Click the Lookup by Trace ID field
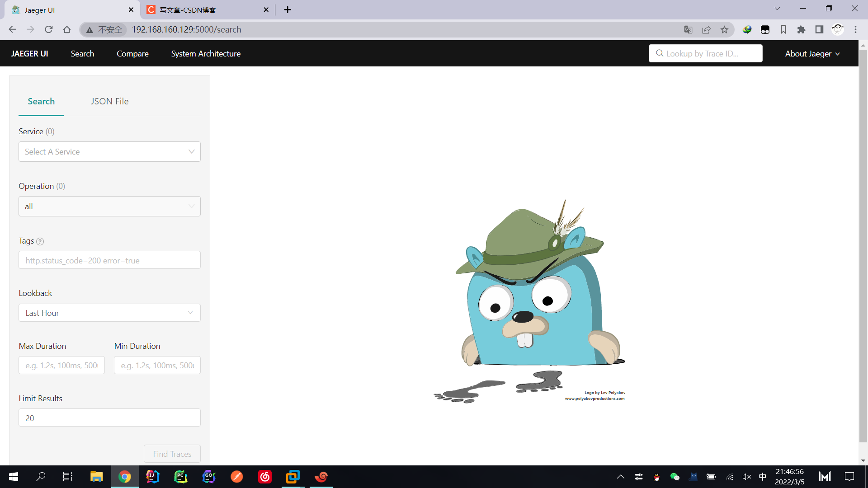Image resolution: width=868 pixels, height=488 pixels. [x=705, y=54]
